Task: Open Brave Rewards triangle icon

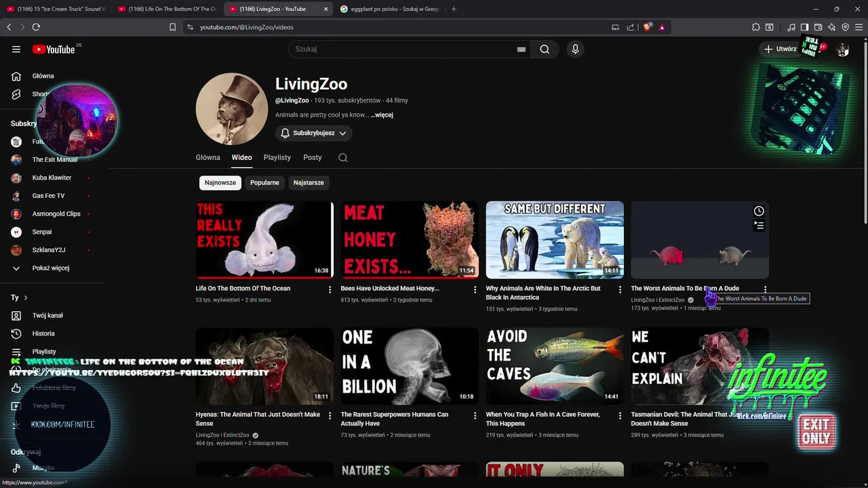Action: pyautogui.click(x=661, y=27)
